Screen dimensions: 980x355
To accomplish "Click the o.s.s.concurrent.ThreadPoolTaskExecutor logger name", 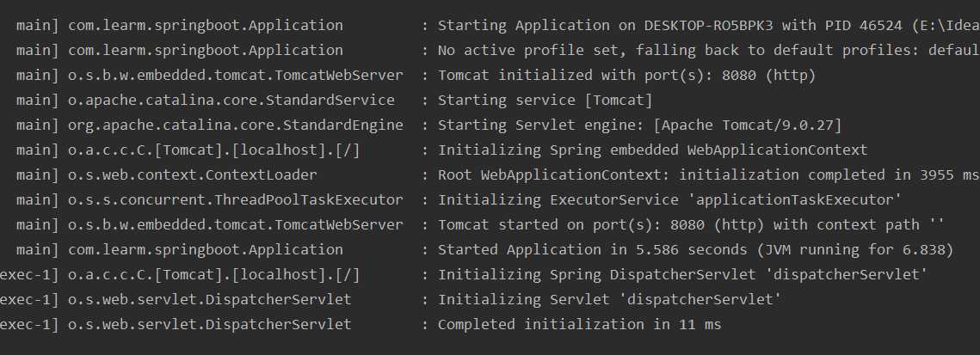I will pos(236,200).
